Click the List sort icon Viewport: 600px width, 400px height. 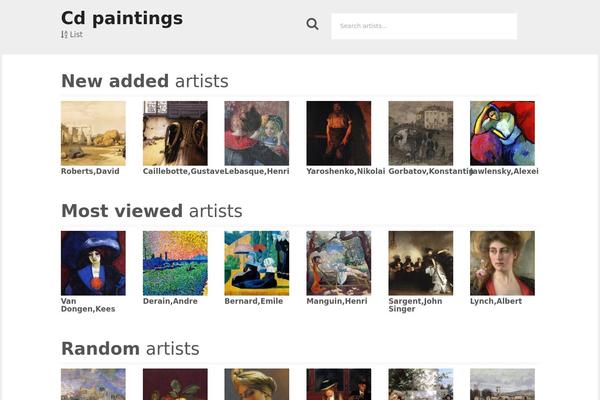pos(64,34)
